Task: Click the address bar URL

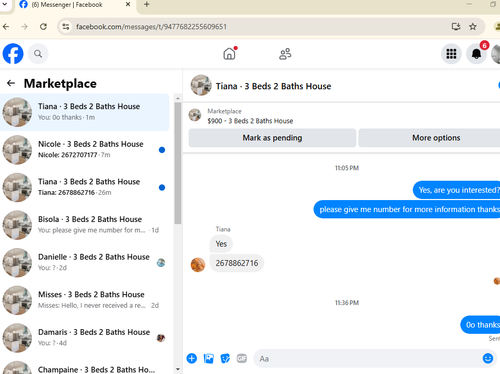Action: click(151, 27)
